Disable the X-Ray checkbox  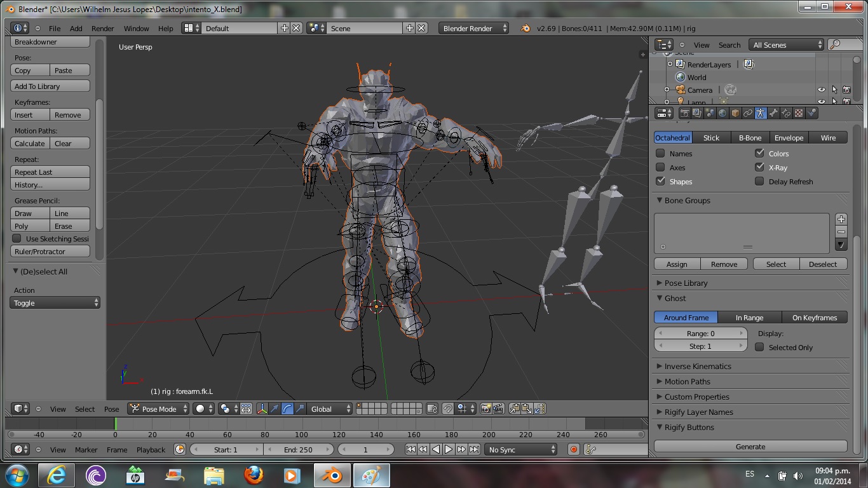coord(759,167)
